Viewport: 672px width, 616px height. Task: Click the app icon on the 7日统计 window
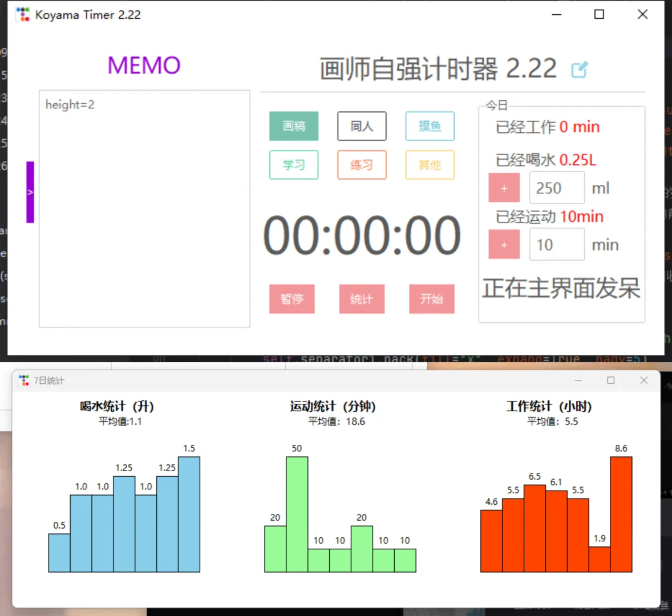(x=23, y=380)
